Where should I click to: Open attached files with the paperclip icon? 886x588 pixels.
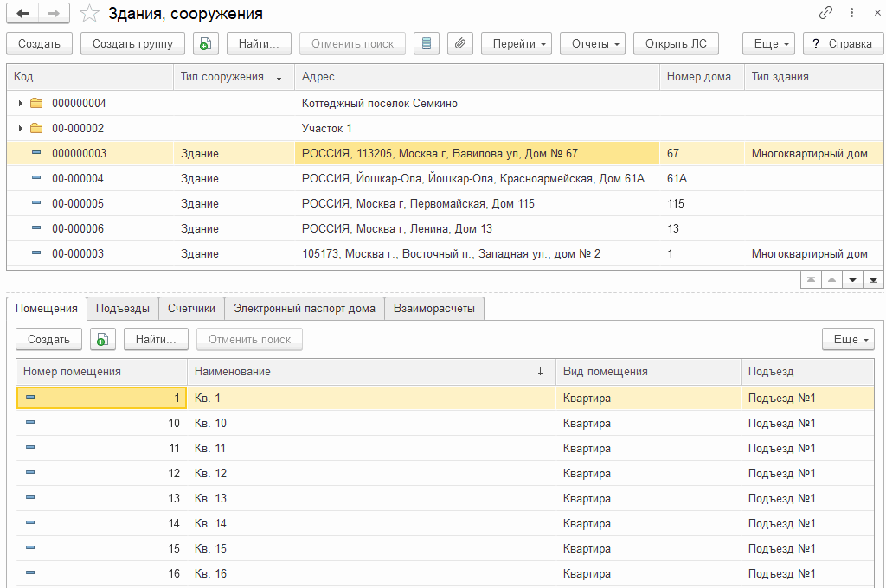pos(460,43)
